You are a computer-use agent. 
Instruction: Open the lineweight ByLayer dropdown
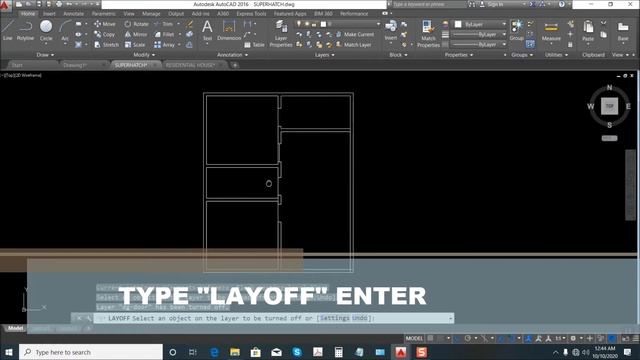pos(479,34)
